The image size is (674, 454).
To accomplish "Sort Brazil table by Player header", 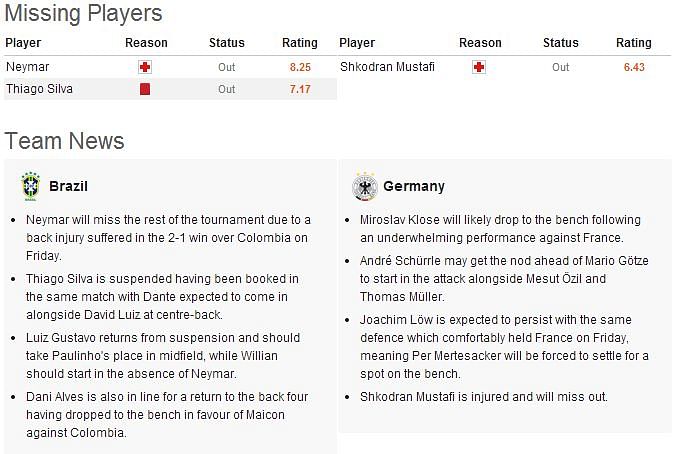I will [23, 43].
